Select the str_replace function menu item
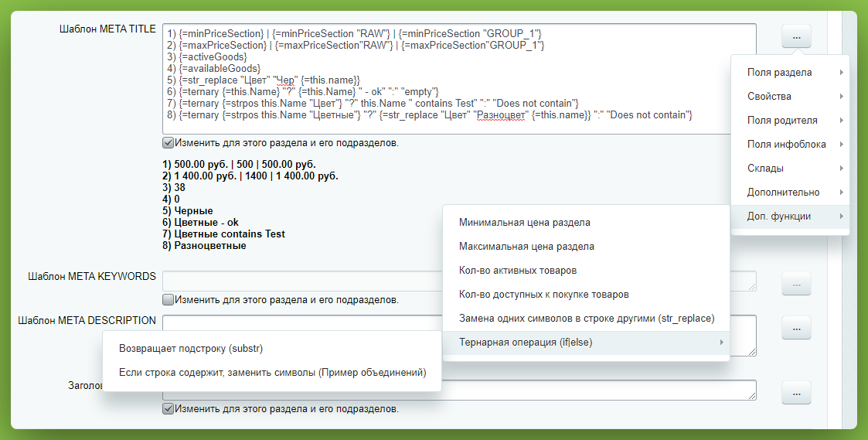 [586, 319]
